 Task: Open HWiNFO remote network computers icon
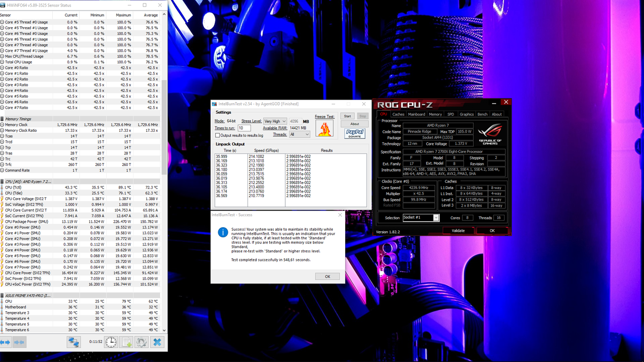tap(74, 342)
